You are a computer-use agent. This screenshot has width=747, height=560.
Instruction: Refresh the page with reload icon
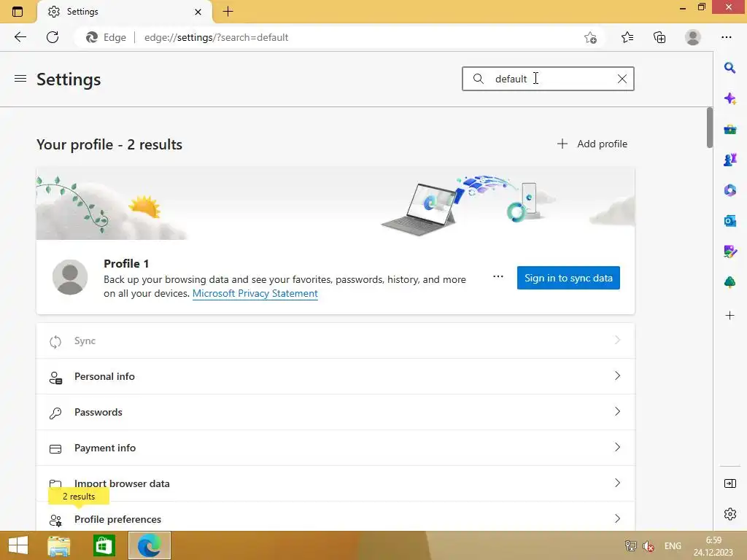(x=53, y=37)
